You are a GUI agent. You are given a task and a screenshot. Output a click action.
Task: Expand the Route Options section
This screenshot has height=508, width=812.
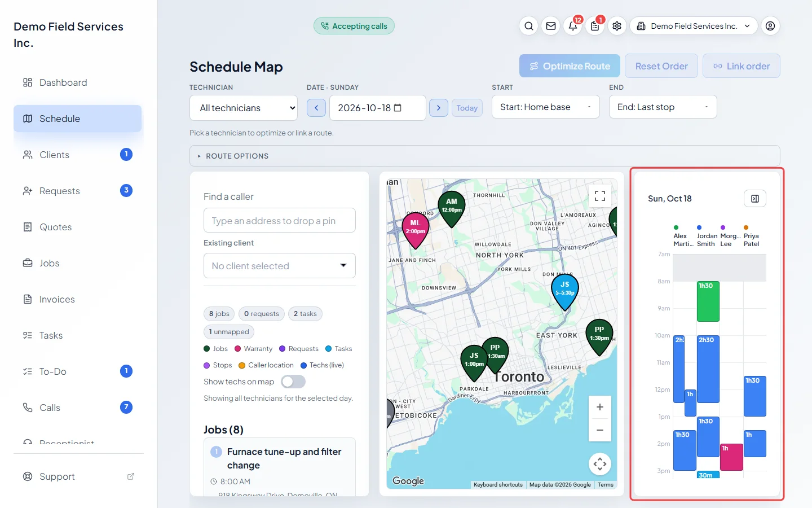pyautogui.click(x=485, y=156)
